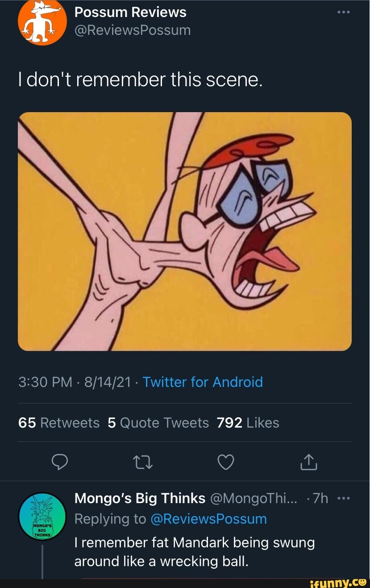
Task: Expand the 65 Retweets list
Action: point(59,423)
